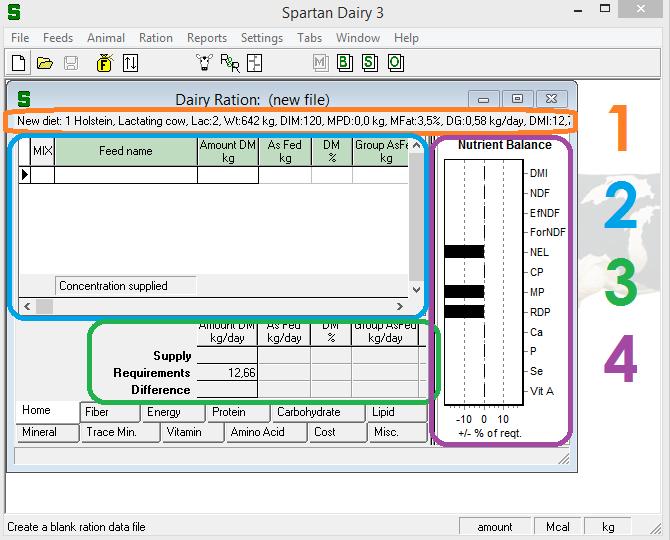This screenshot has width=670, height=540.
Task: Click the Amount DM kg column header
Action: [x=228, y=151]
